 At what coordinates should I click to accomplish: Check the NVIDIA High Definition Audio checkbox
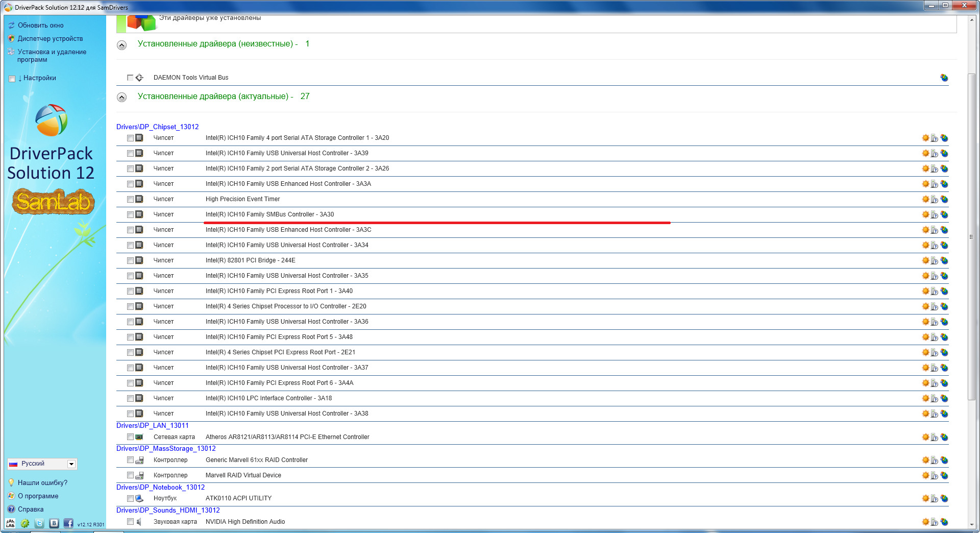(x=130, y=522)
